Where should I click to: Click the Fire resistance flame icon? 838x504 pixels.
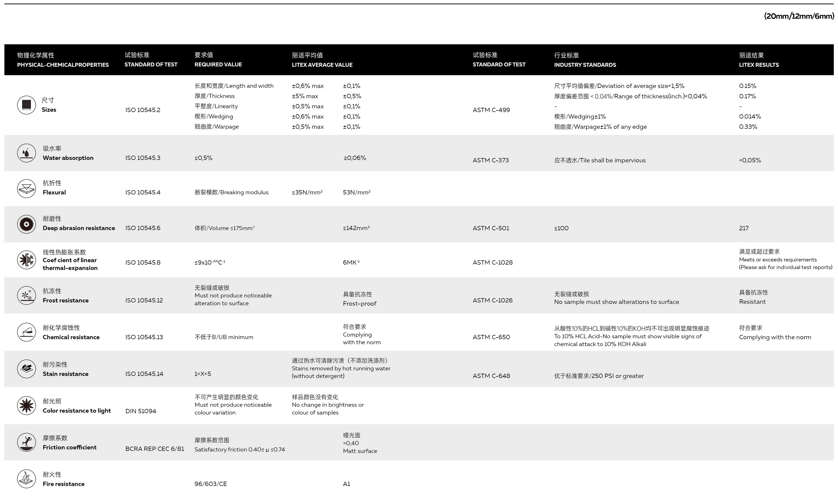[27, 479]
